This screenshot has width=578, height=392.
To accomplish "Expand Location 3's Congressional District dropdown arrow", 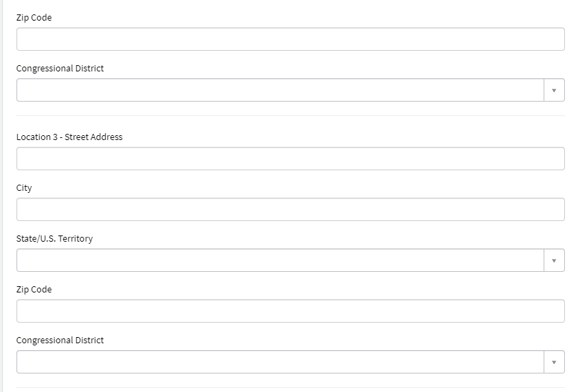I will click(x=554, y=362).
